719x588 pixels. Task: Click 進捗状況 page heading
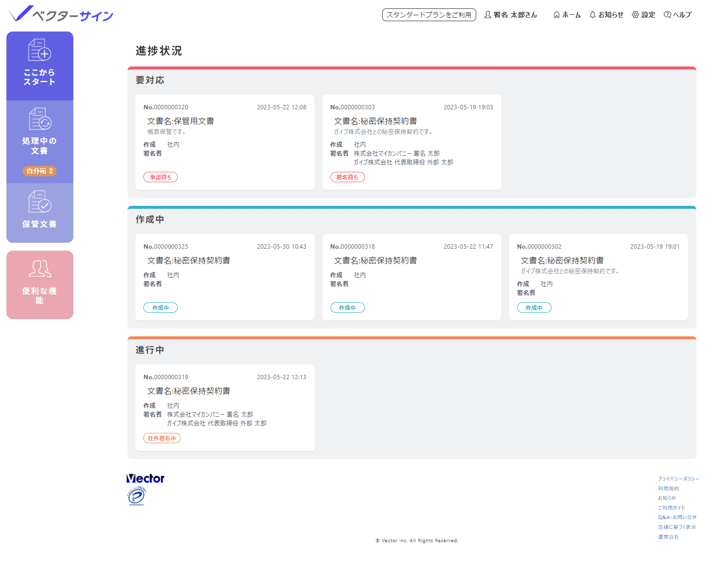click(159, 51)
